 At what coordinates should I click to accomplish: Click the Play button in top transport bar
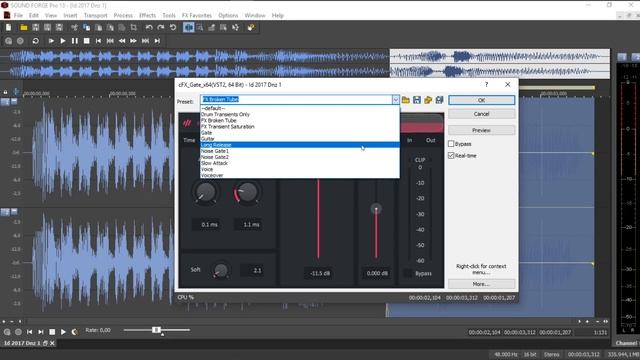[x=63, y=41]
